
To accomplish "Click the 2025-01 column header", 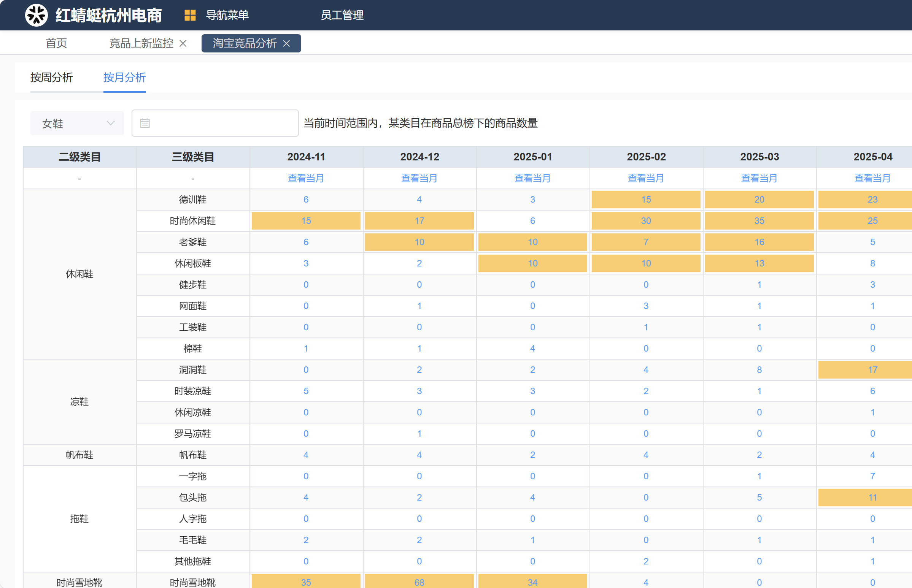I will [532, 157].
